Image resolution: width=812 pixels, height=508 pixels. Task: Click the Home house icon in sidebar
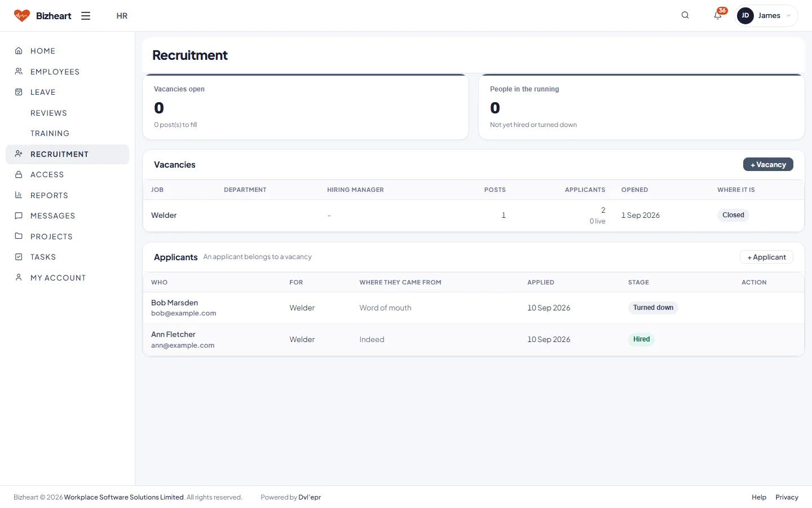(19, 51)
